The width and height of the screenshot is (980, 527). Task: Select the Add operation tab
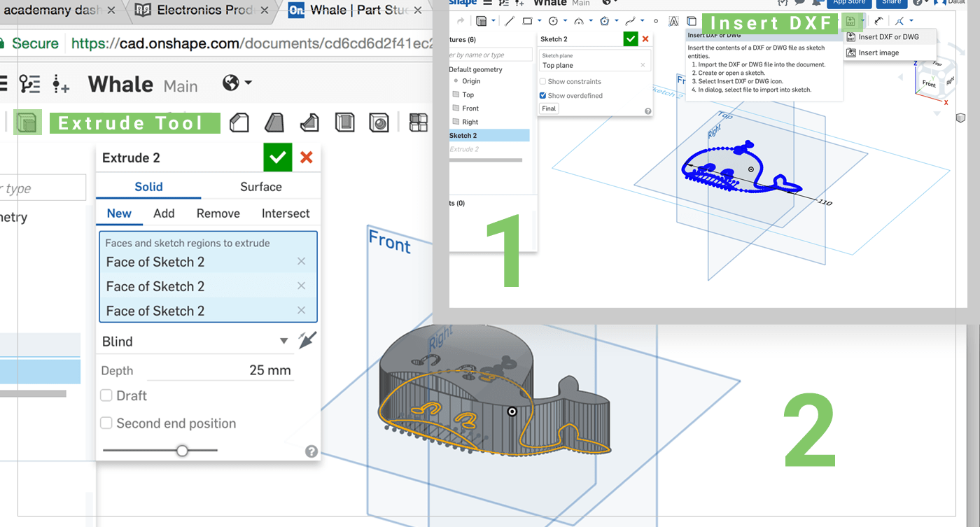point(164,213)
